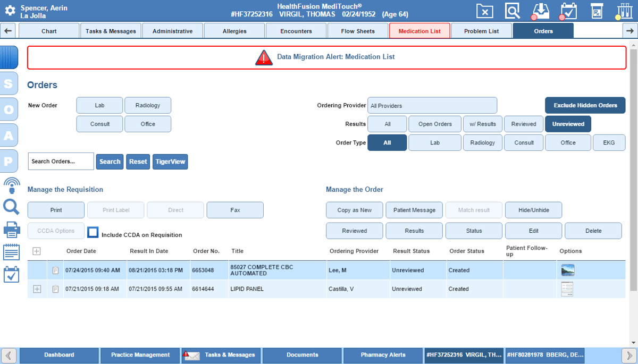Screen dimensions: 638x364
Task: Expand the LIPID PANEL order row
Action: 36,289
